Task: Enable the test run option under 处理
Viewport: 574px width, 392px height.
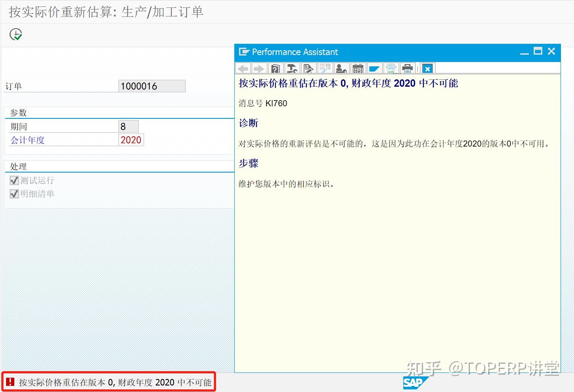Action: click(x=14, y=180)
